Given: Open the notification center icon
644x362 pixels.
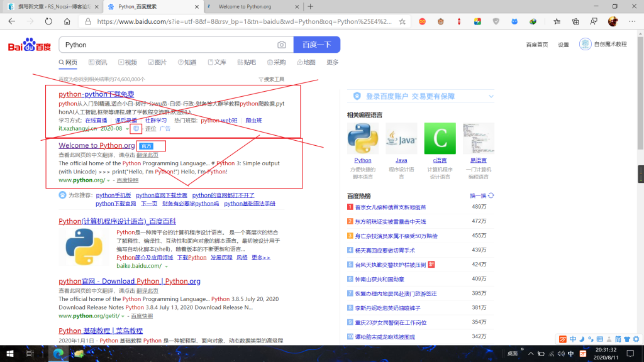Looking at the screenshot, I should (630, 353).
